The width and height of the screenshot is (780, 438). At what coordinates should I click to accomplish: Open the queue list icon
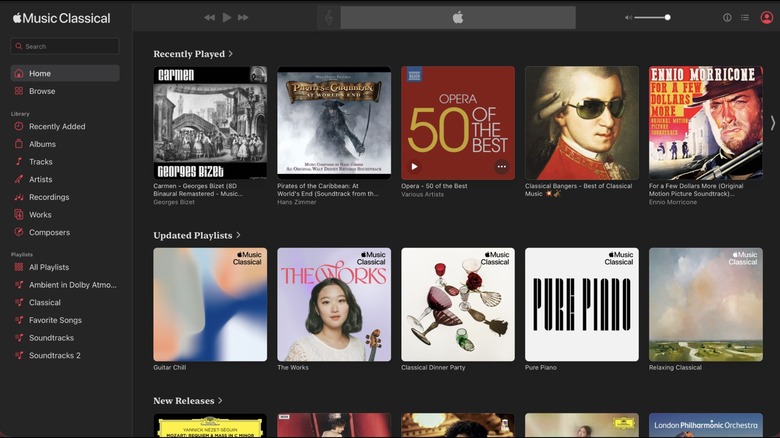745,17
